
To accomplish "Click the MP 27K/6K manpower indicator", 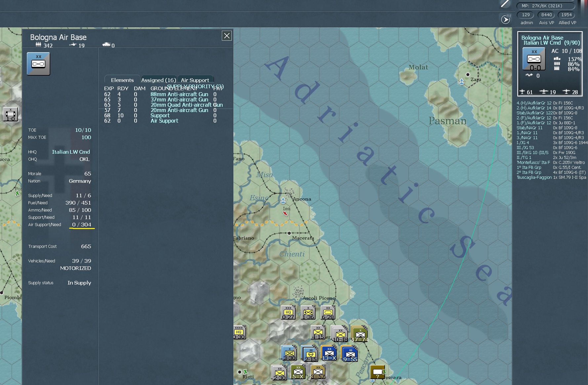I will tap(546, 6).
